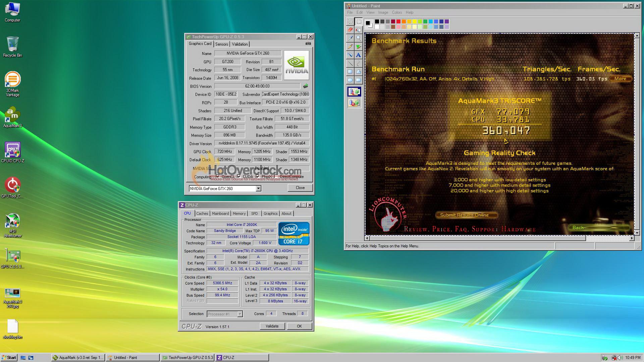Choose the transparent selection option in Paint
Viewport: 644px width, 362px height.
(x=354, y=103)
